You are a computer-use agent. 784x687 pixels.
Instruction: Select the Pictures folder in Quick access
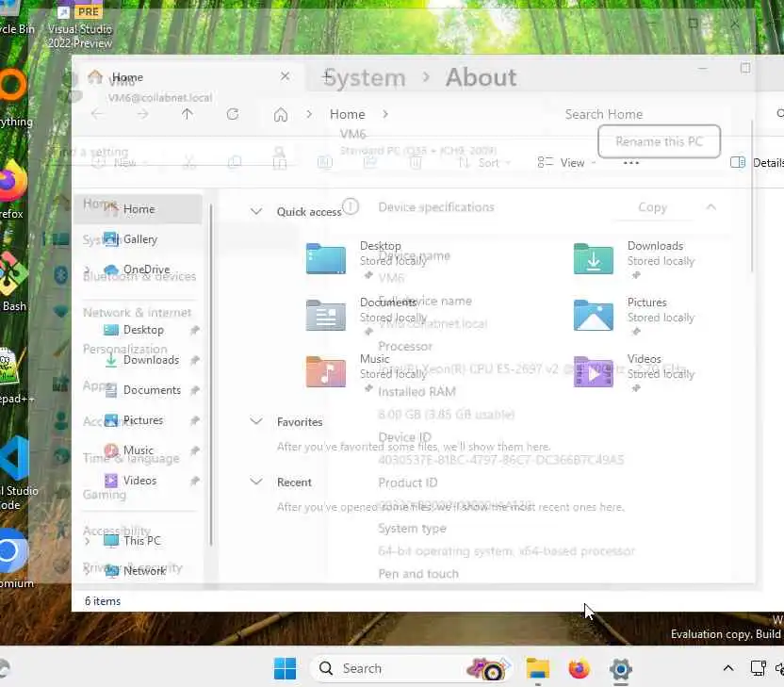[x=635, y=317]
